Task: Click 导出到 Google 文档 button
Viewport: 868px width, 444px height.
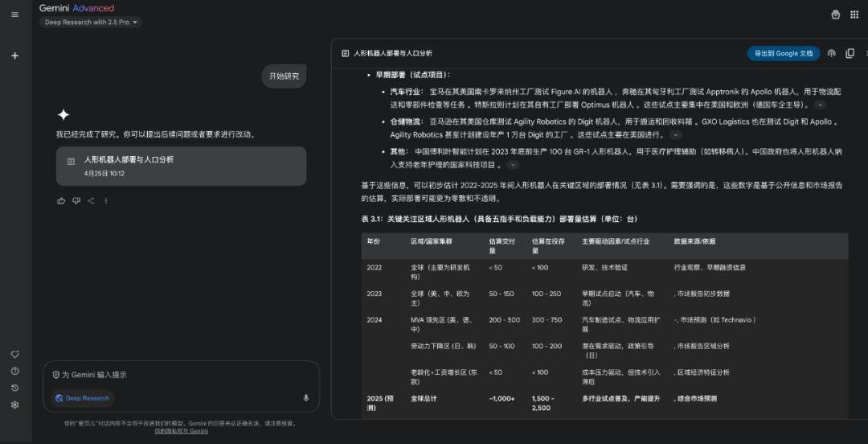Action: coord(784,53)
